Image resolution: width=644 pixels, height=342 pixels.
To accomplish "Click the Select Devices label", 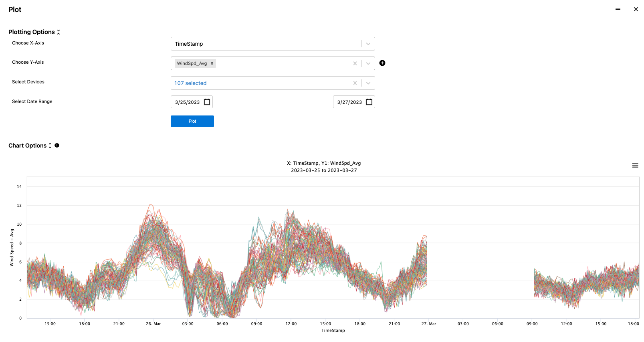I will (28, 82).
